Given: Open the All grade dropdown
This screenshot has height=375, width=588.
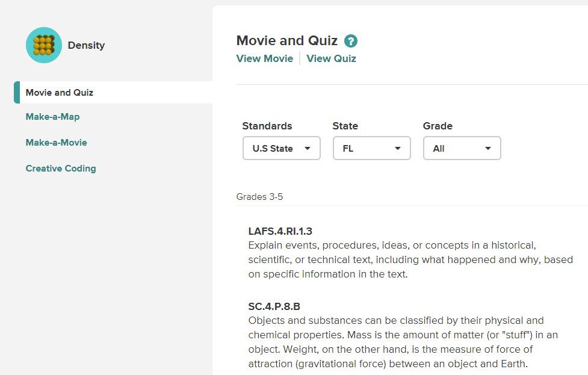Looking at the screenshot, I should pyautogui.click(x=462, y=148).
